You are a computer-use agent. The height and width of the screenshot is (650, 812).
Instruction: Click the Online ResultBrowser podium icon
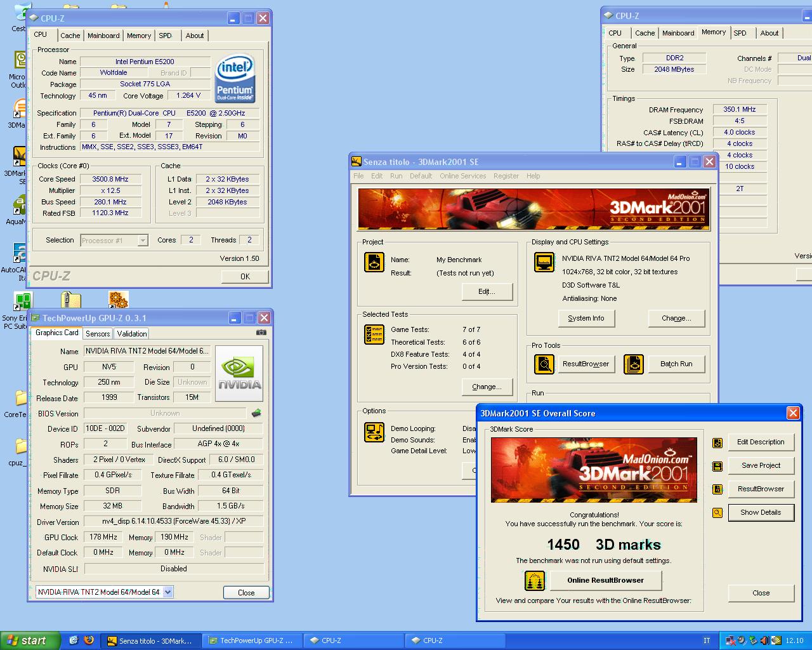coord(535,580)
